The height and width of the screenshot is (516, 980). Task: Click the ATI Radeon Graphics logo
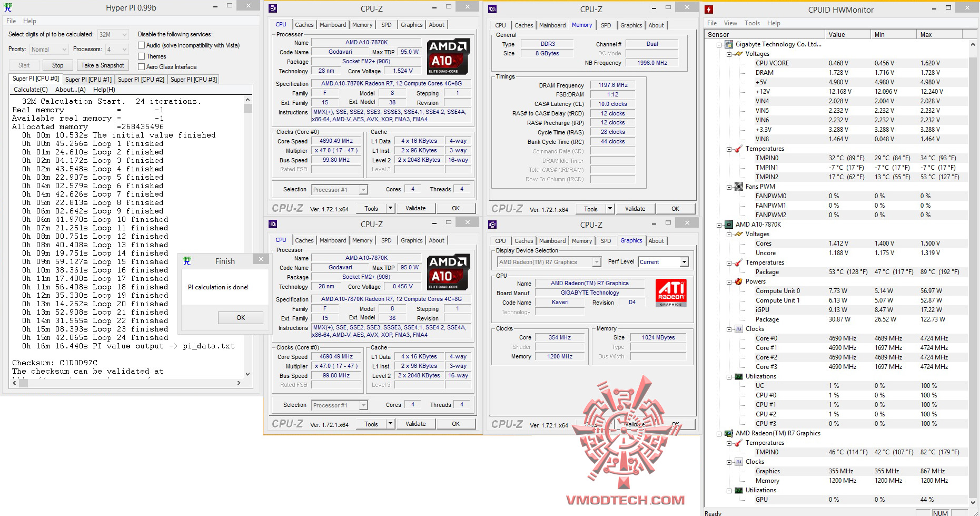coord(671,293)
